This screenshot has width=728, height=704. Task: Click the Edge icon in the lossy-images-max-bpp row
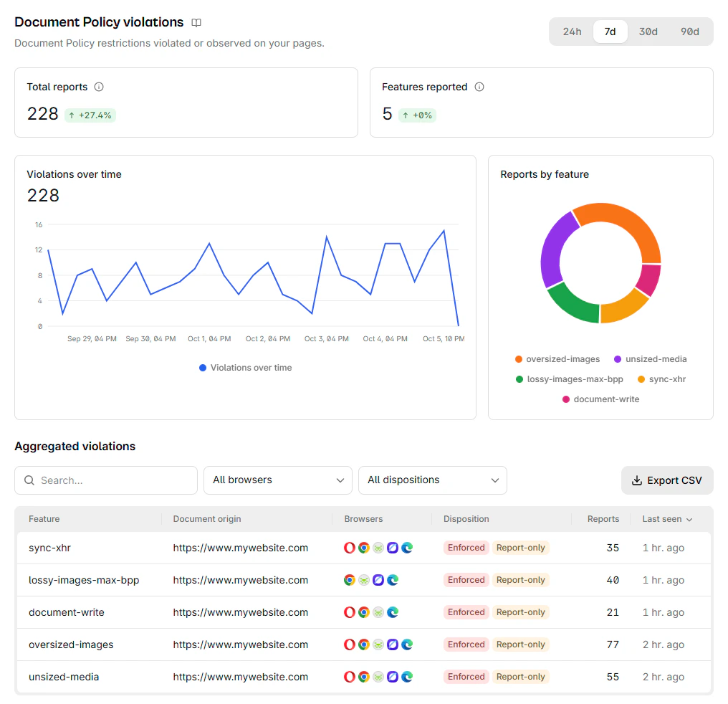[x=393, y=580]
